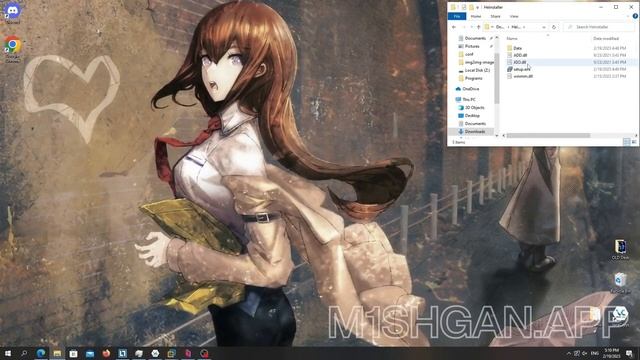Open the OLD Desk desktop shortcut
The image size is (640, 360).
point(620,249)
